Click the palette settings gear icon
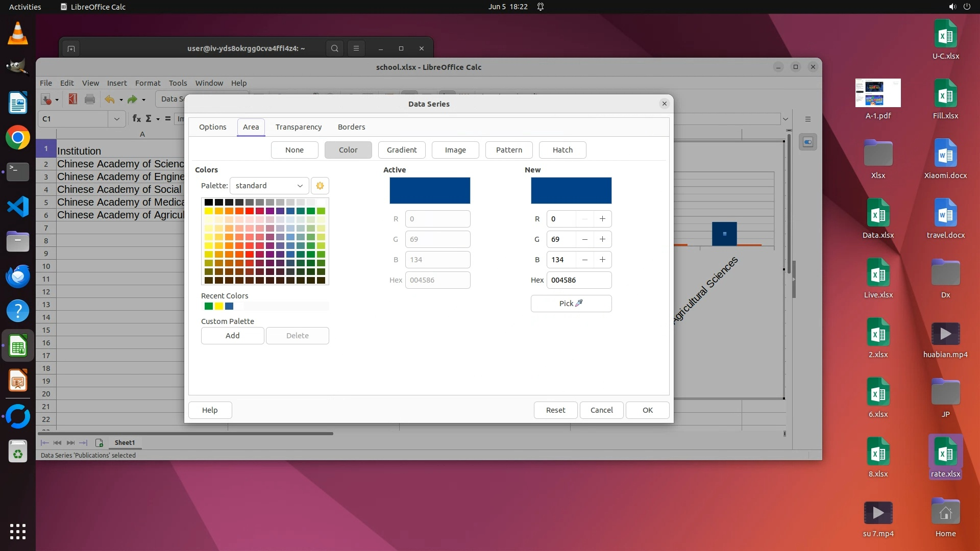 320,186
